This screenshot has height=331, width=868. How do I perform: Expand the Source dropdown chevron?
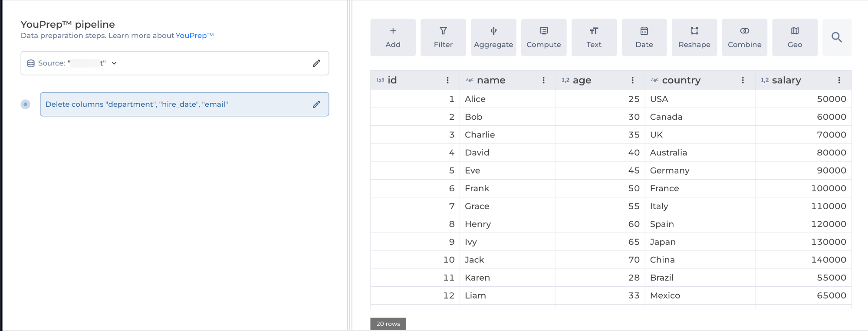[114, 63]
